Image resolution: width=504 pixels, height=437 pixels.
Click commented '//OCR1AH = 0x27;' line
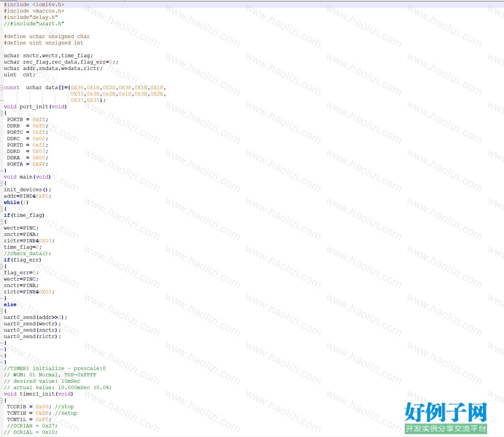point(32,426)
